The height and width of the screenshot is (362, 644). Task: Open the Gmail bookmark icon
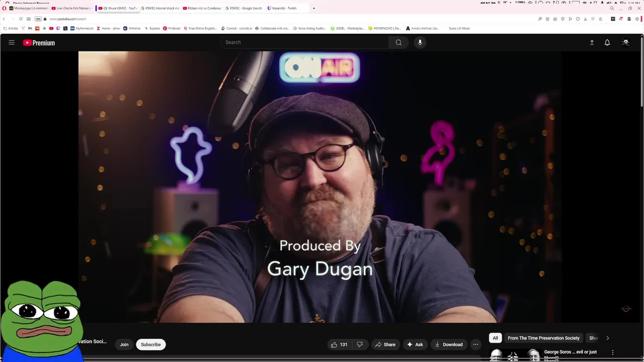click(30, 29)
